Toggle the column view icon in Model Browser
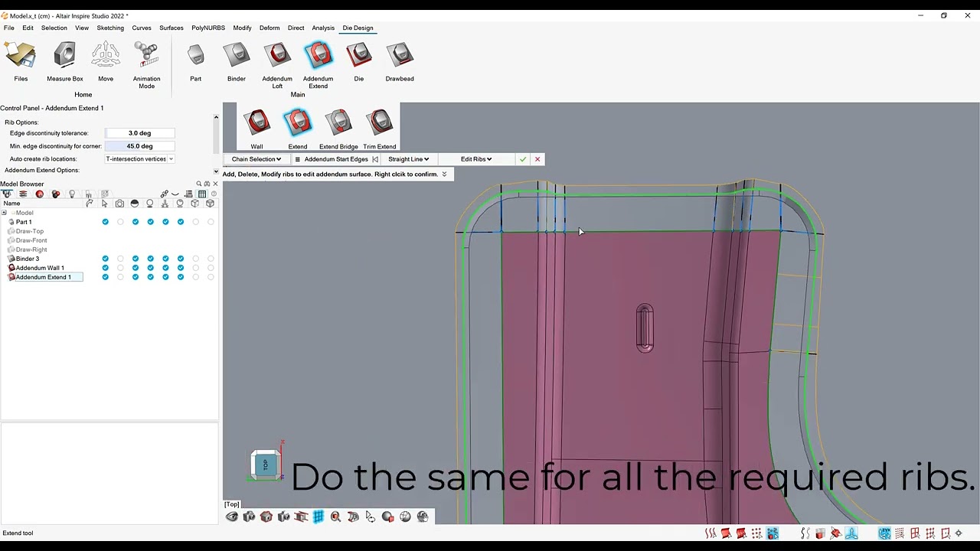Viewport: 980px width, 551px height. tap(202, 194)
